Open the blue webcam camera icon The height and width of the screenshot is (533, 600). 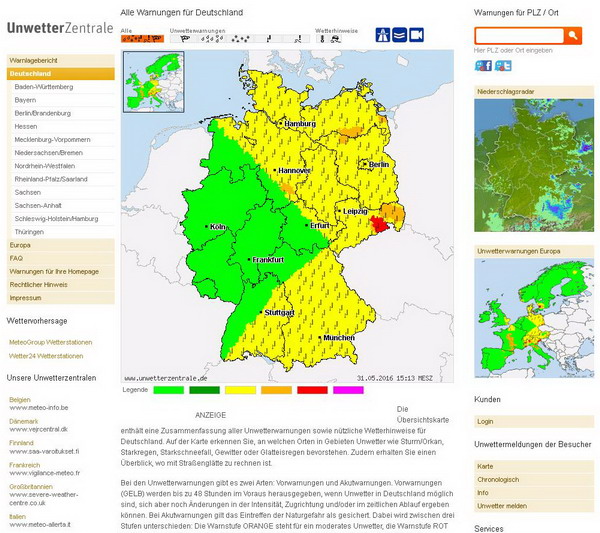[416, 36]
